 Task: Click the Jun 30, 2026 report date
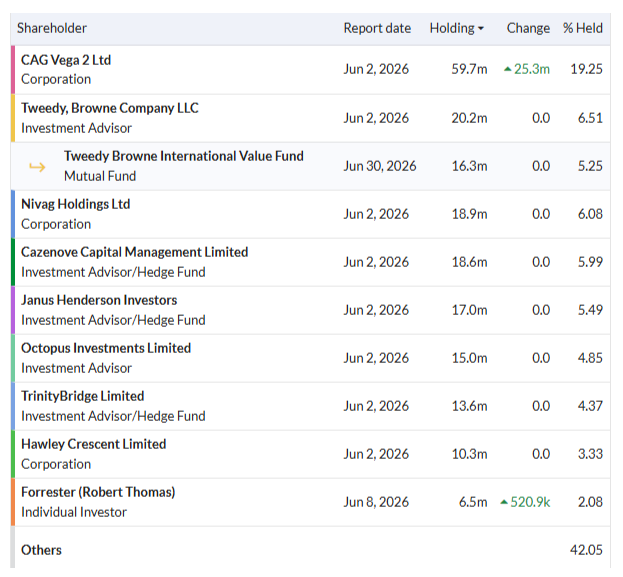pos(380,166)
